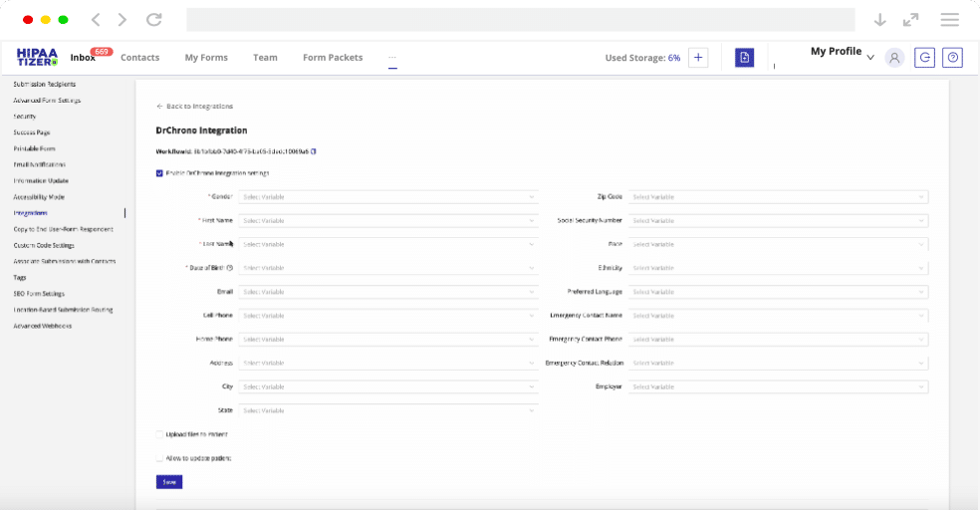Open the My Forms tab
Screen dimensions: 980x510
click(x=206, y=58)
